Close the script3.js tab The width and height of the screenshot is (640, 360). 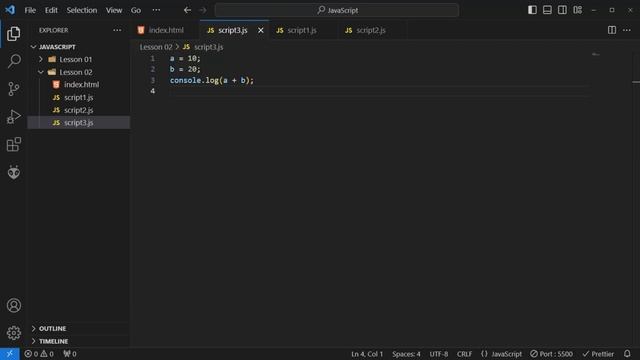pyautogui.click(x=260, y=30)
